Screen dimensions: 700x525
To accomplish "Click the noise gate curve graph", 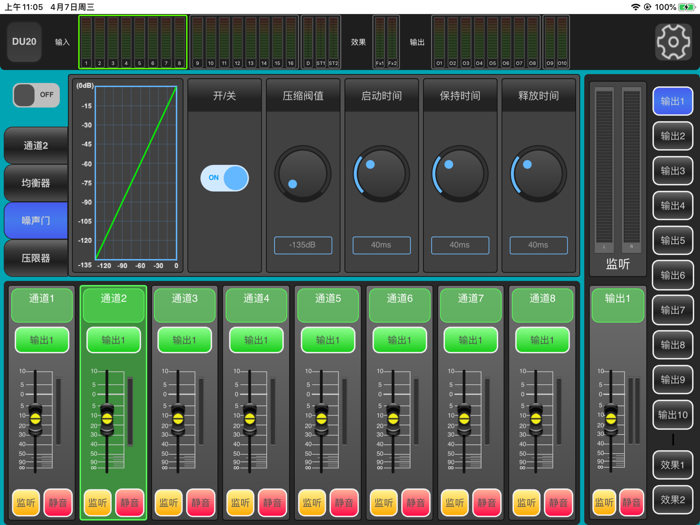I will pos(136,173).
